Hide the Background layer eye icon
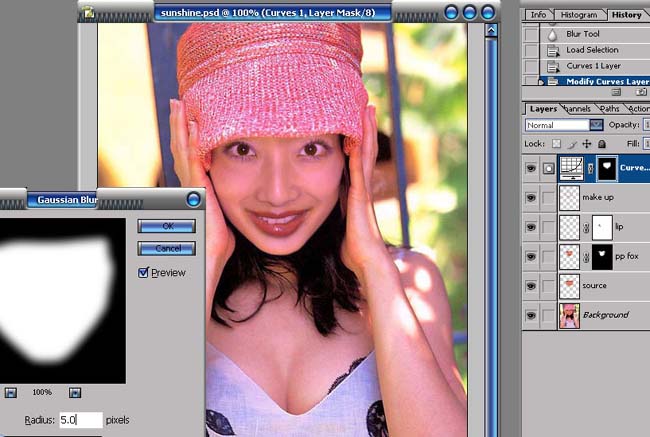The width and height of the screenshot is (650, 437). click(x=530, y=315)
